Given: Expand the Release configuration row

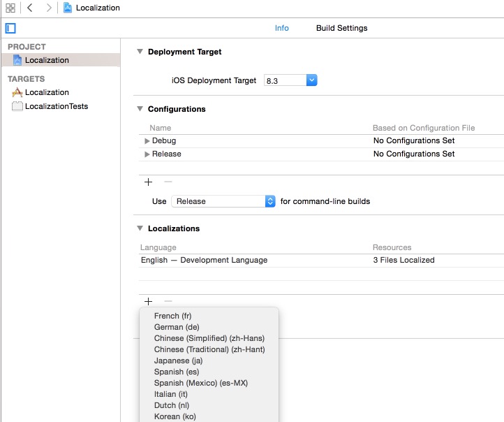Looking at the screenshot, I should click(147, 154).
